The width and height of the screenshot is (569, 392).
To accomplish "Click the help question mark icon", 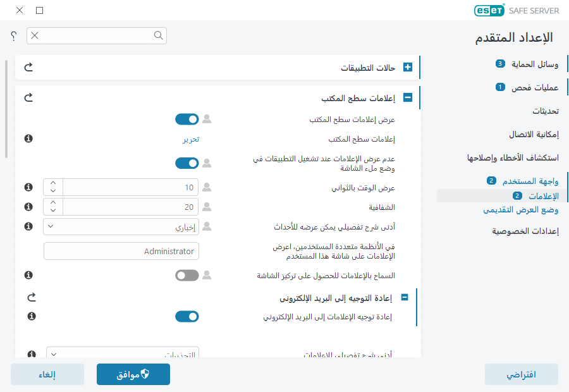I will tap(13, 36).
